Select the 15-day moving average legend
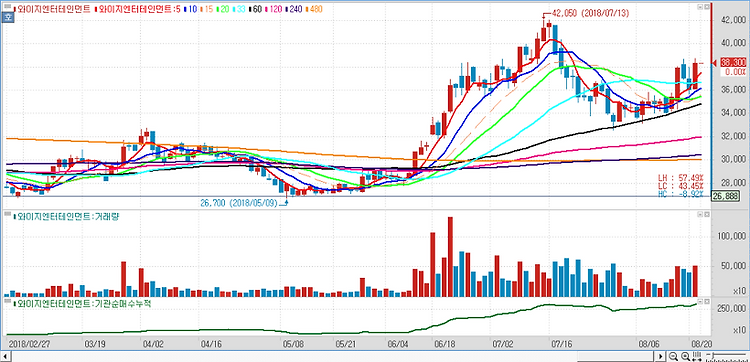The image size is (750, 362). [x=208, y=9]
